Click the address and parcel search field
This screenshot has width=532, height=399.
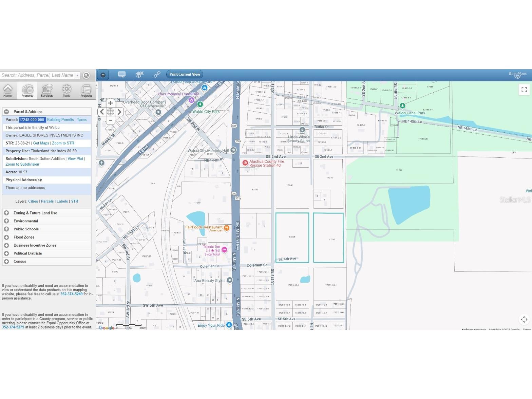(37, 75)
